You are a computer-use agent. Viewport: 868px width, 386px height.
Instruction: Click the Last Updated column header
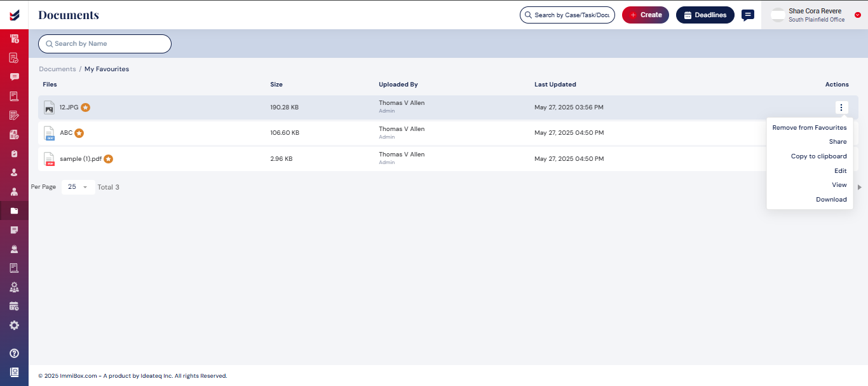555,85
